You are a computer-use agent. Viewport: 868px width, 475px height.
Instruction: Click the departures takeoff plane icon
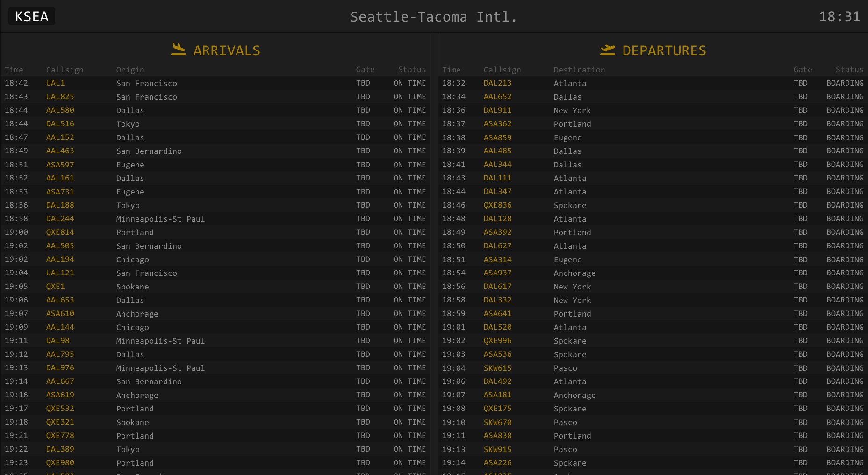(x=607, y=50)
